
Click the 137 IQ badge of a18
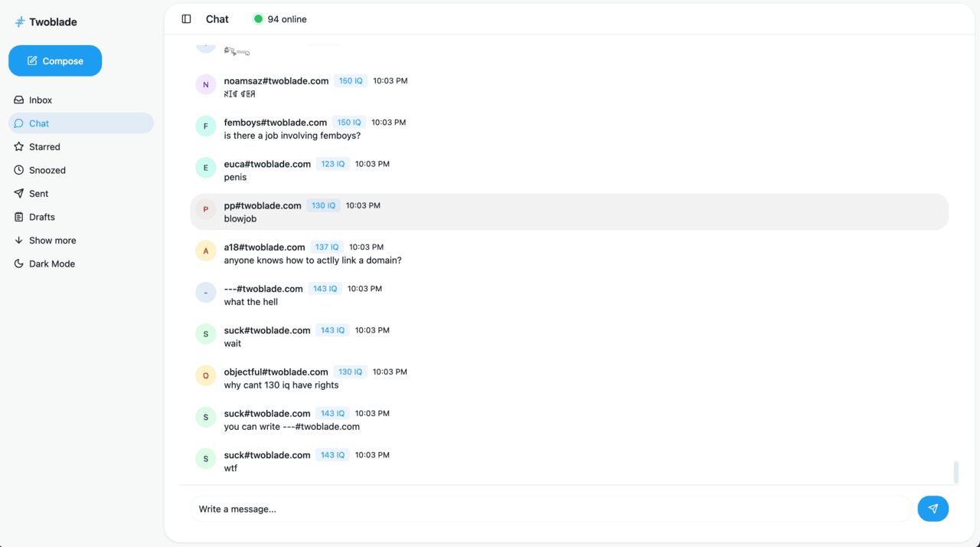[327, 247]
